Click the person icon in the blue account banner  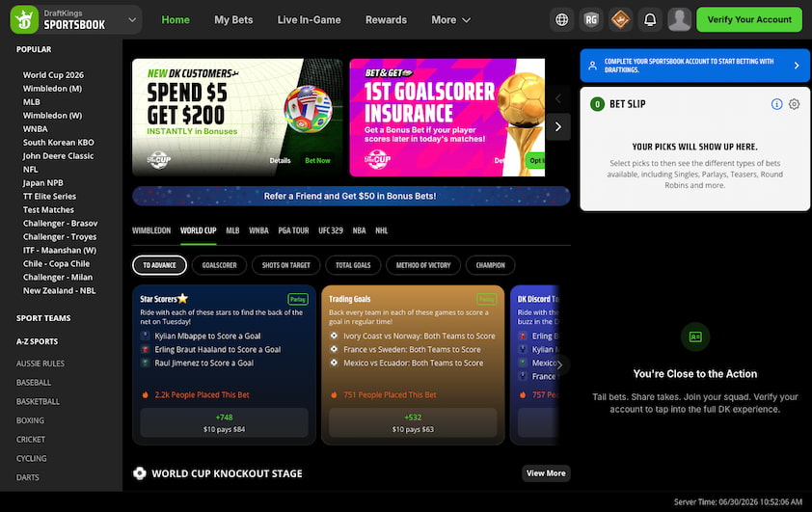(592, 66)
